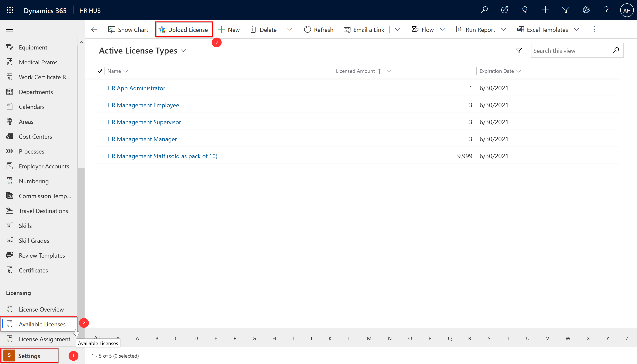Expand the Flow dropdown chevron
The width and height of the screenshot is (637, 364).
442,30
